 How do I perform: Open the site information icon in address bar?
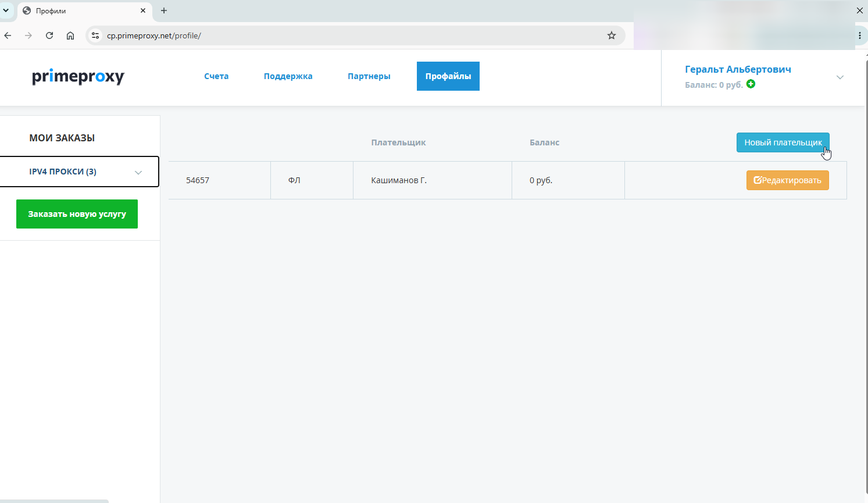[96, 35]
